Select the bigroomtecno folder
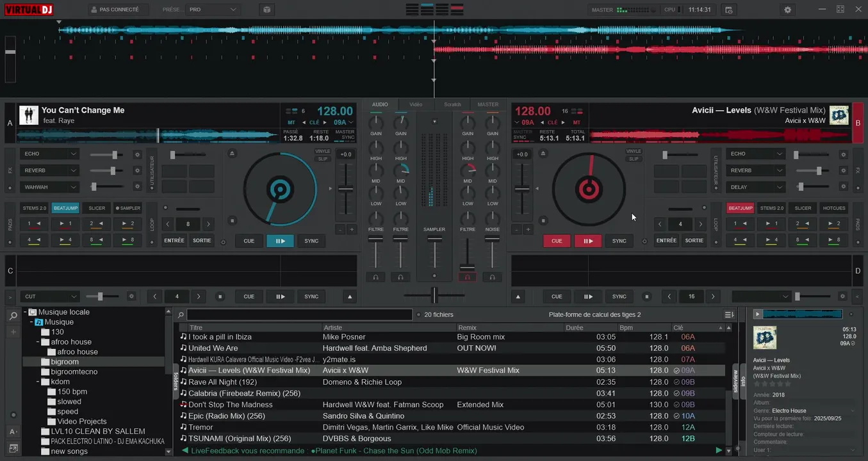Screen dimensions: 868x461 (74, 372)
